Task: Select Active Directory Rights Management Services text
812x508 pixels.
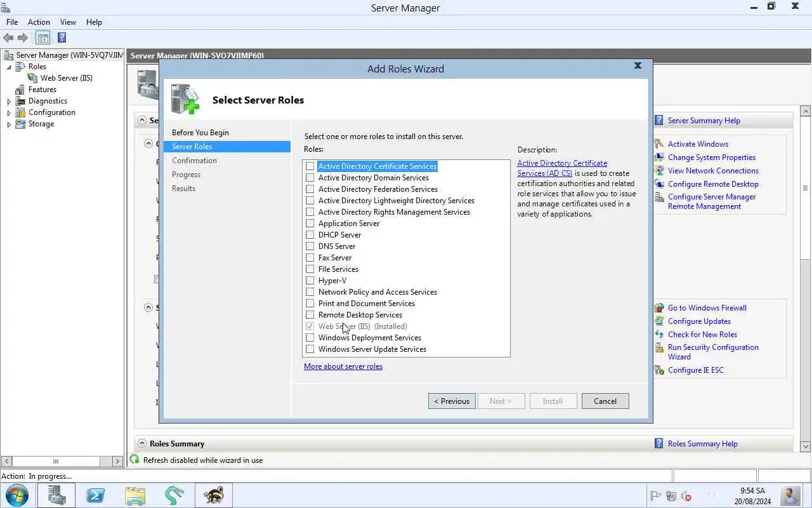Action: point(394,212)
